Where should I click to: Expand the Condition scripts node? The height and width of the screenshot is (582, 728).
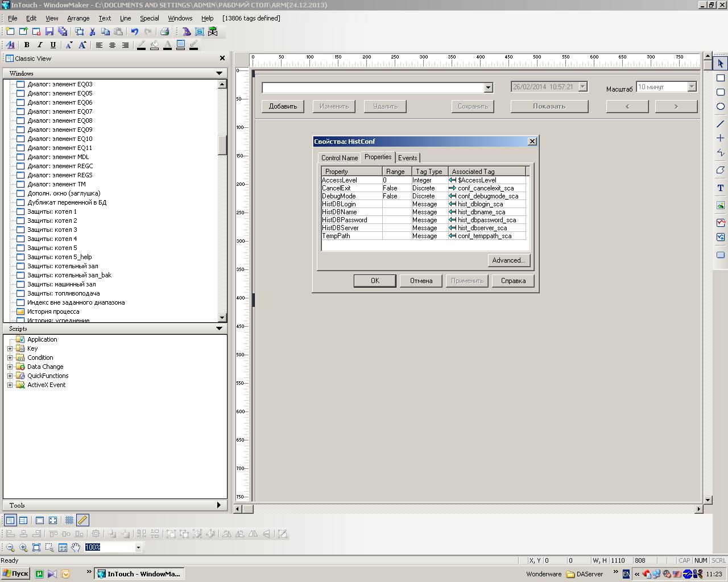click(x=10, y=357)
